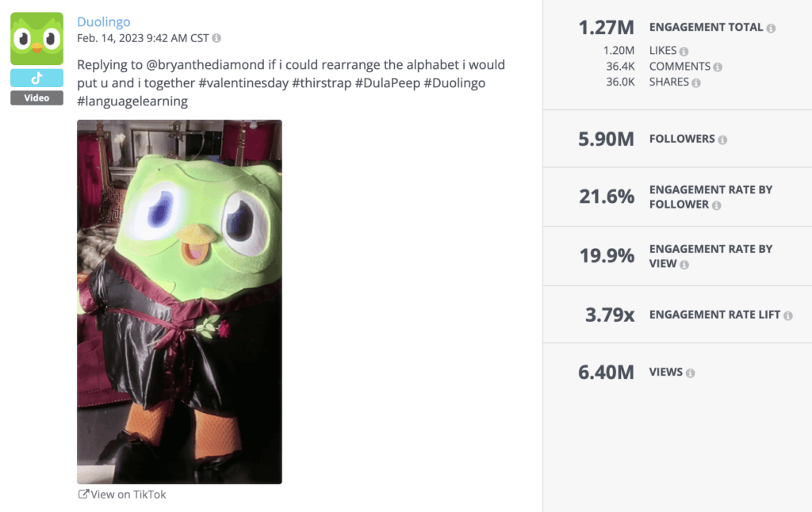Screen dimensions: 812x512
Task: Click the Duolingo owl avatar icon
Action: [36, 36]
